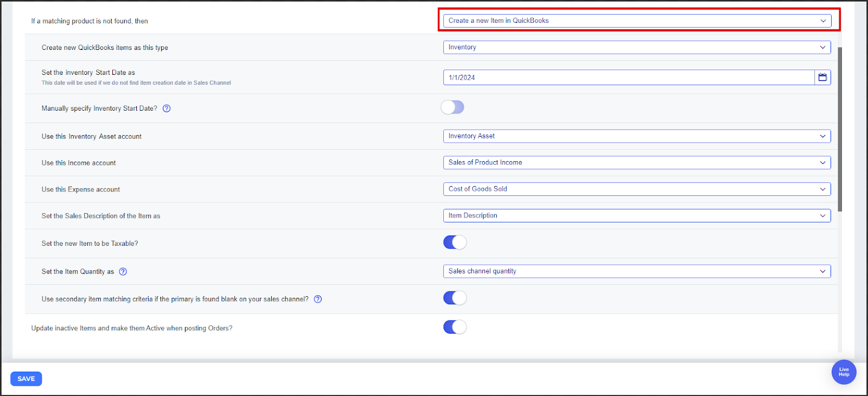Open the Sales channel quantity dropdown
This screenshot has width=868, height=396.
point(637,271)
